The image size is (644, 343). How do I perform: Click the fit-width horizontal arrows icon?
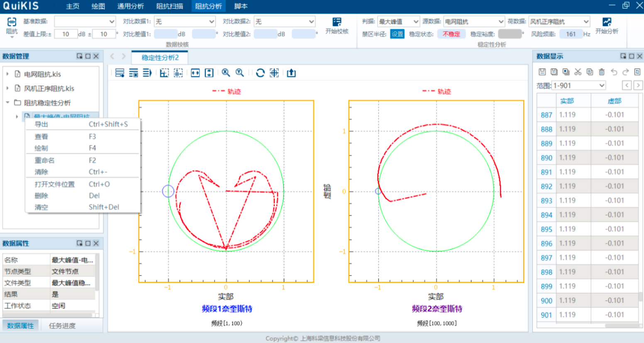coord(195,73)
